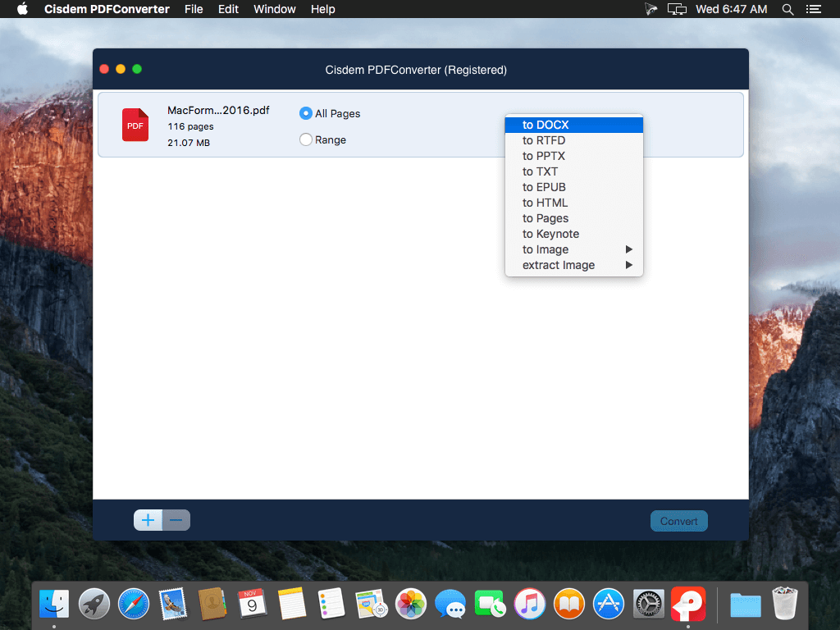Click the clock showing Wed 6:47 AM
The image size is (840, 630).
731,9
